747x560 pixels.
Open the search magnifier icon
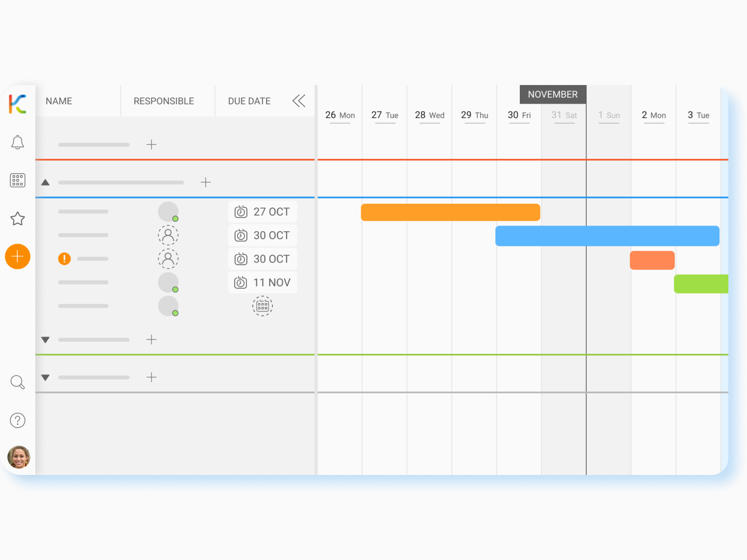[x=18, y=382]
